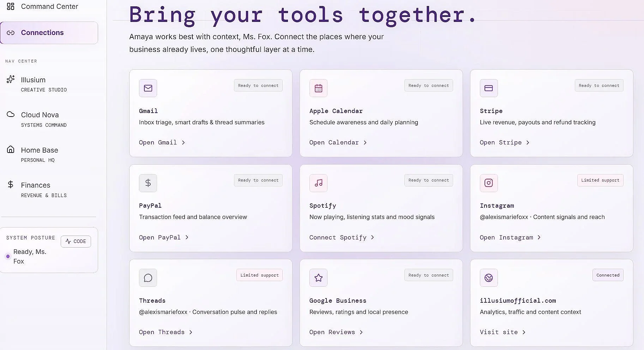Click the Open Gmail link
The image size is (644, 350).
(162, 143)
